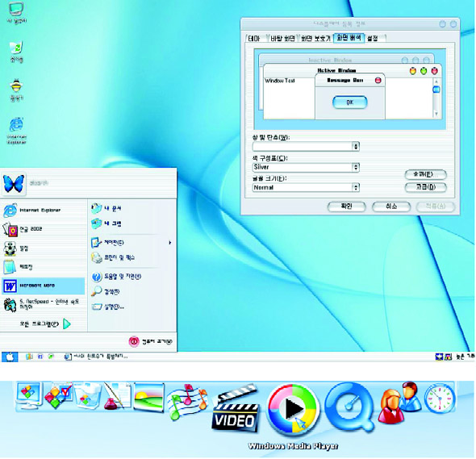Launch Windows Media Player from the dock
The width and height of the screenshot is (476, 459).
tap(292, 409)
